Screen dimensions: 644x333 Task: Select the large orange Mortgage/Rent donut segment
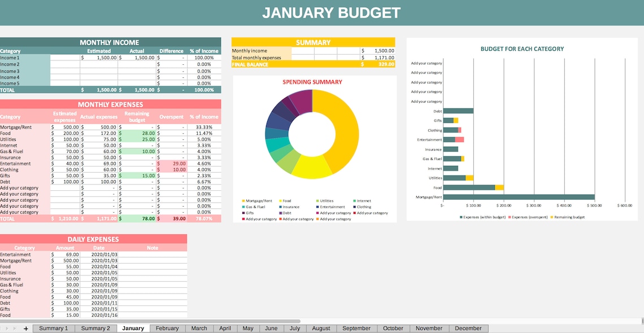point(346,132)
